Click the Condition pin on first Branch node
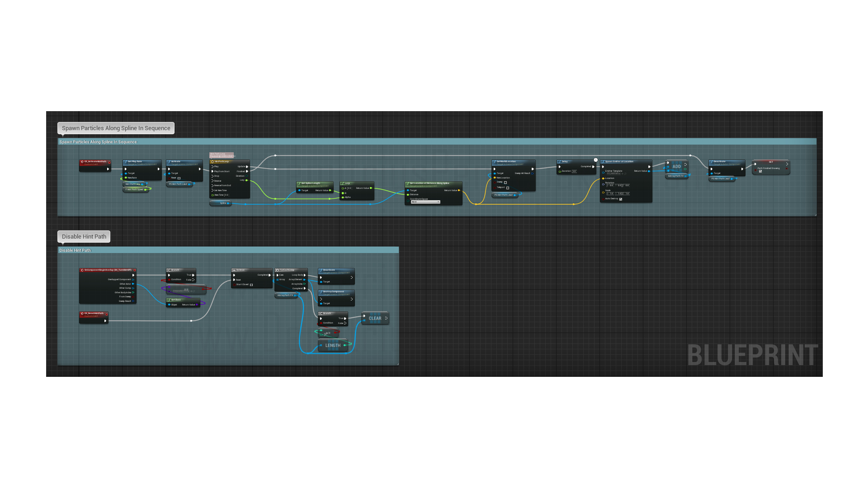This screenshot has width=868, height=488. pos(169,280)
